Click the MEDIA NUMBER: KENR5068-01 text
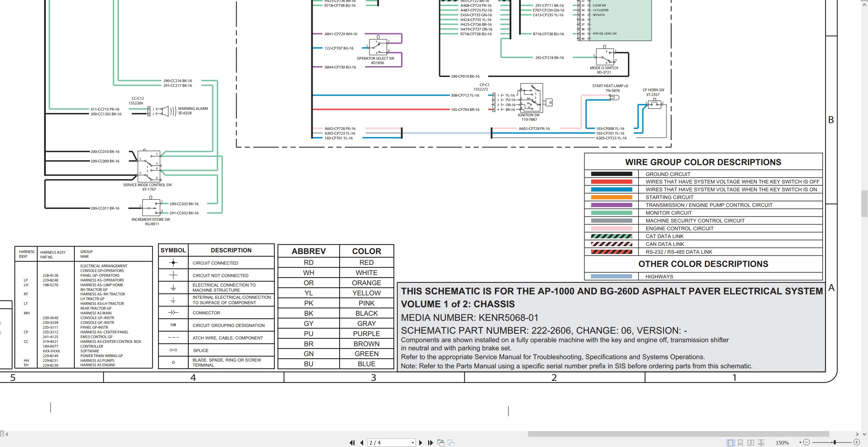 pos(470,318)
